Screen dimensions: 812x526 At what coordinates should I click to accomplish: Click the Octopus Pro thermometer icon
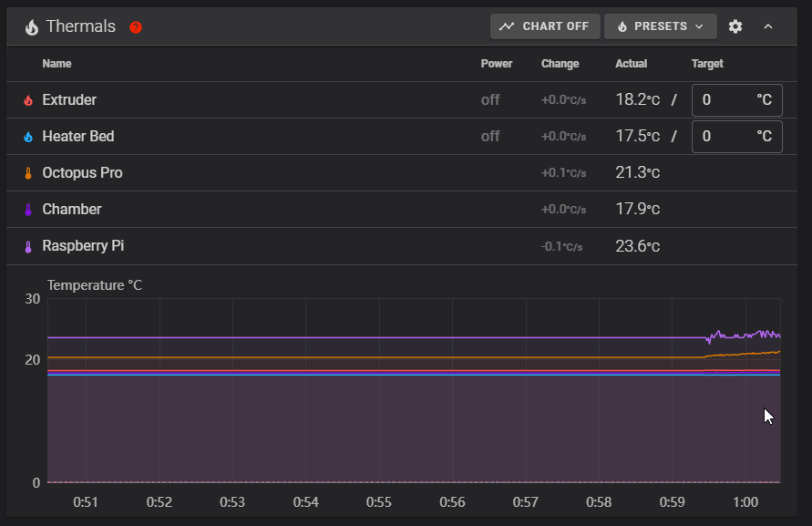[28, 173]
